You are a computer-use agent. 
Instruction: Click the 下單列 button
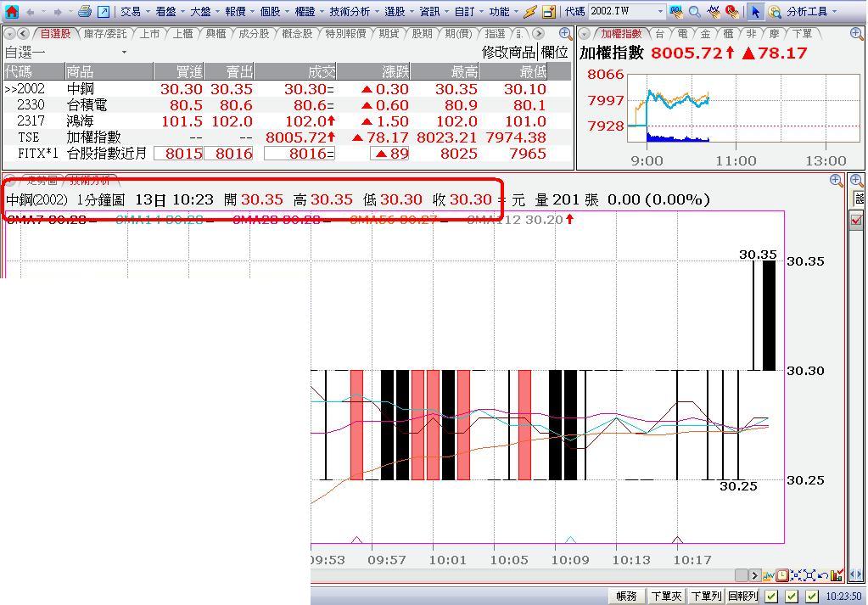(706, 597)
